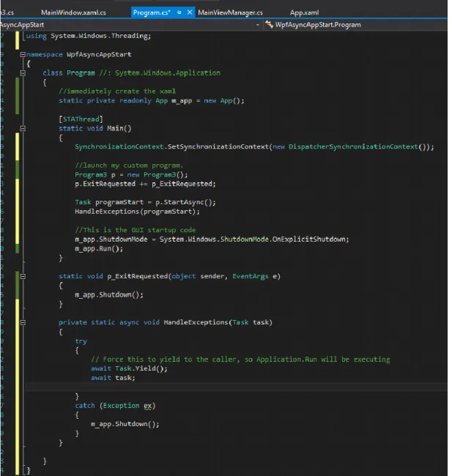Click the await task; statement
Viewport: 452px width, 476px height.
113,378
